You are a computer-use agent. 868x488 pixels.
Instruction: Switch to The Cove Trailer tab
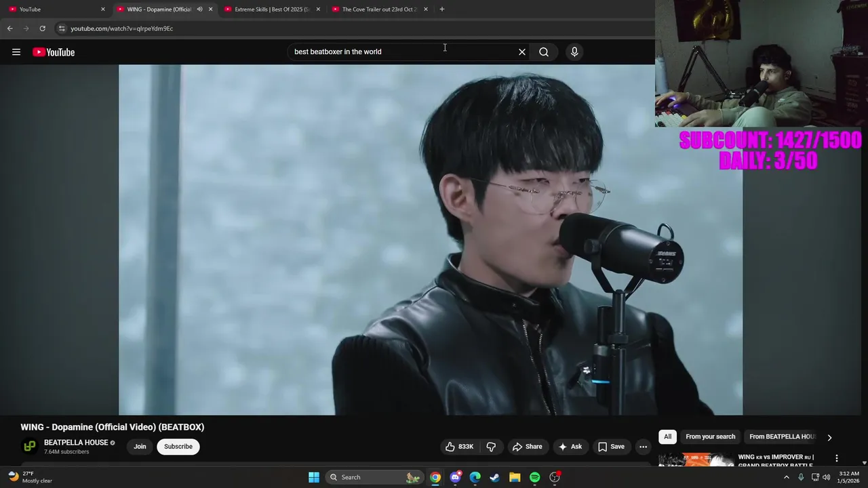point(378,9)
